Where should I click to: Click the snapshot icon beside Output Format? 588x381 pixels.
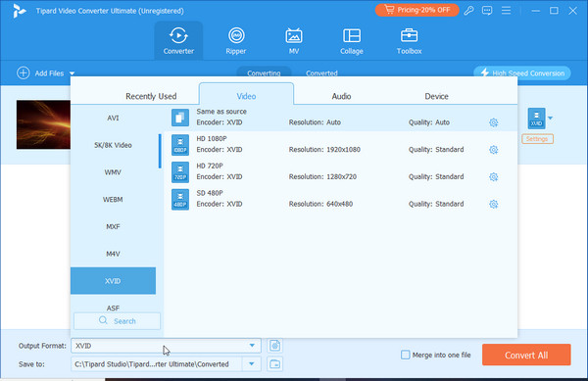274,346
